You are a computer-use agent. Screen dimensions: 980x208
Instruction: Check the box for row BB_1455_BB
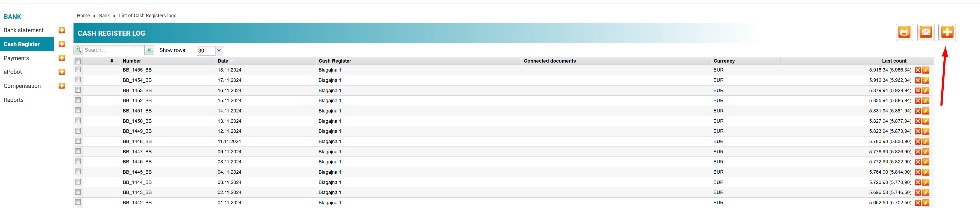pos(78,70)
